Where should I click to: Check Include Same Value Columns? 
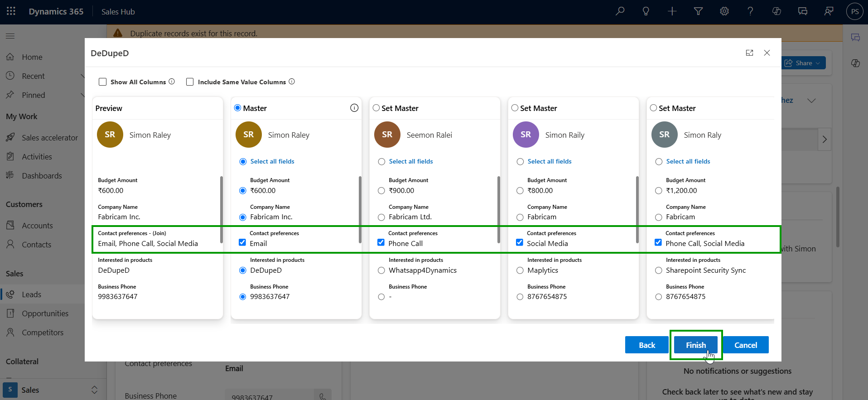190,82
